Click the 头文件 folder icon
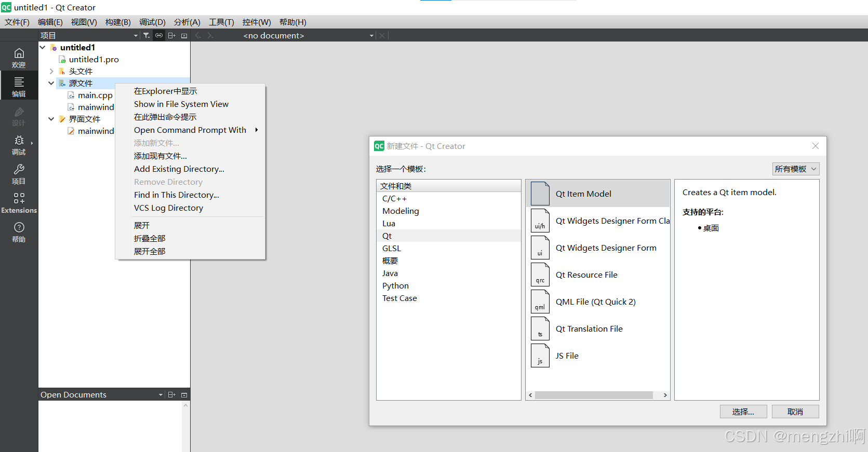The image size is (868, 452). pos(62,72)
